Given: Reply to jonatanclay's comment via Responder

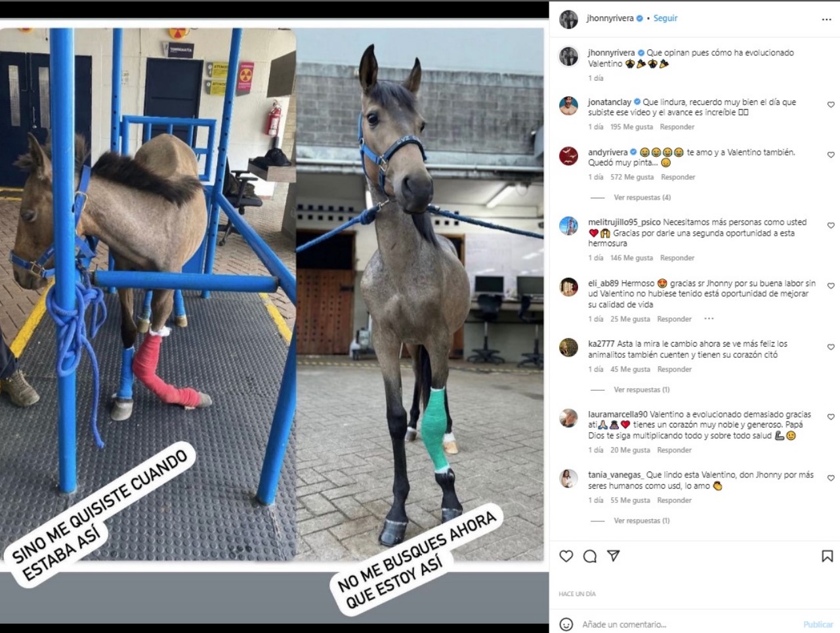Looking at the screenshot, I should pos(677,127).
